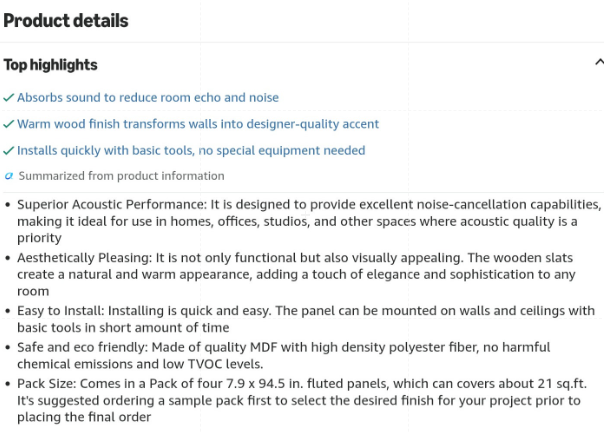Screen dimensions: 604x432
Task: Click the bullet dot before Safe and eco friendly
Action: tap(8, 348)
